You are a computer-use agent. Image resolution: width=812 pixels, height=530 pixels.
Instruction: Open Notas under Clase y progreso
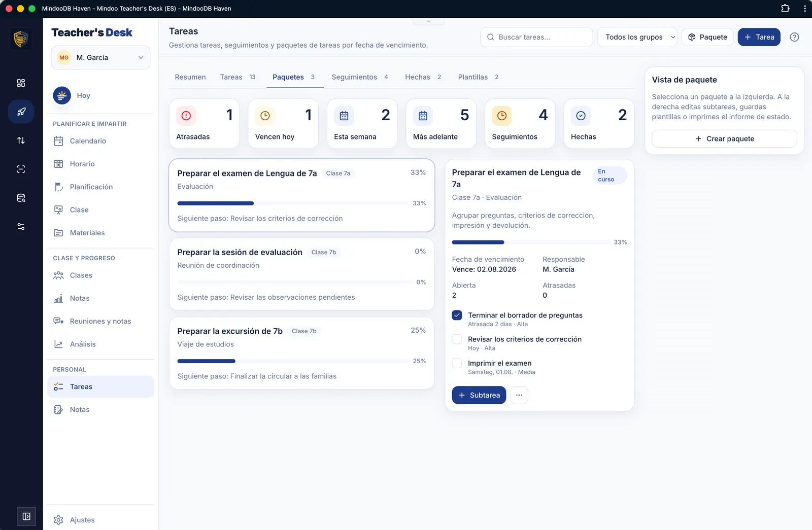tap(100, 298)
